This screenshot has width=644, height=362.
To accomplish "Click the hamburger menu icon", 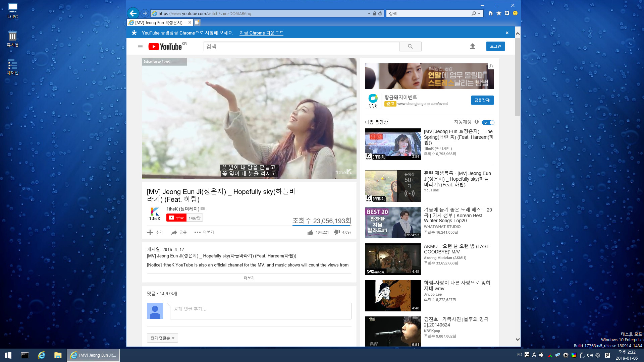I will pyautogui.click(x=140, y=46).
